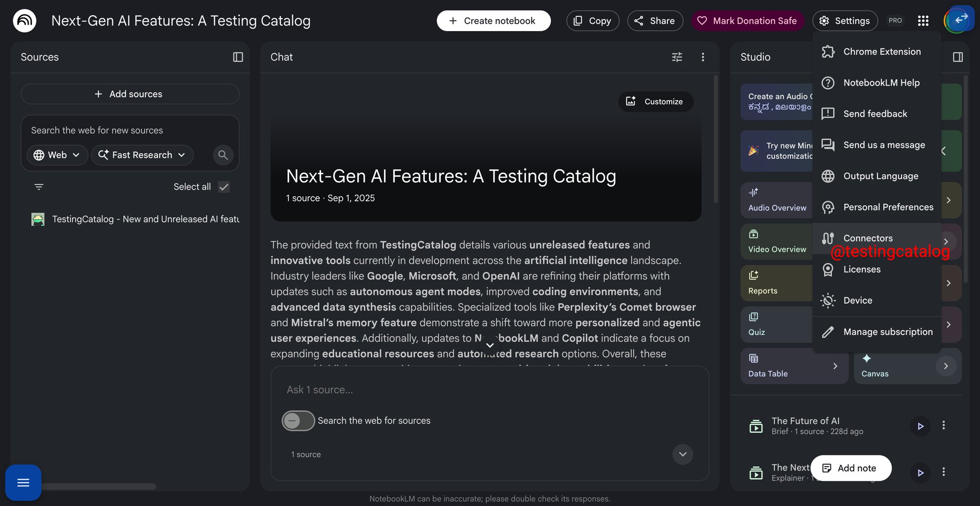Collapse the Sources panel icon

[238, 57]
